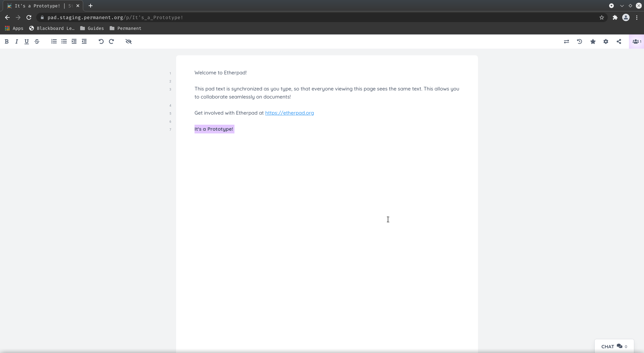Toggle bold formatting

point(6,42)
